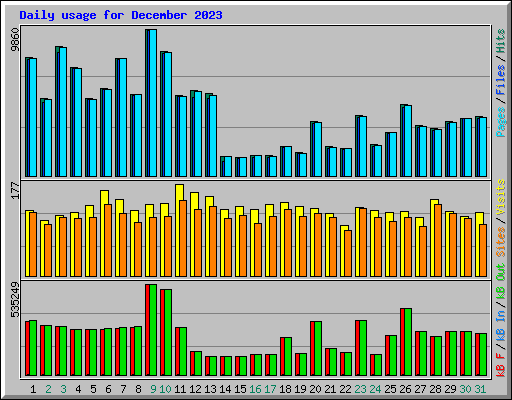Image resolution: width=512 pixels, height=400 pixels.
Task: Click the green kB bar for day 23
Action: click(x=363, y=348)
